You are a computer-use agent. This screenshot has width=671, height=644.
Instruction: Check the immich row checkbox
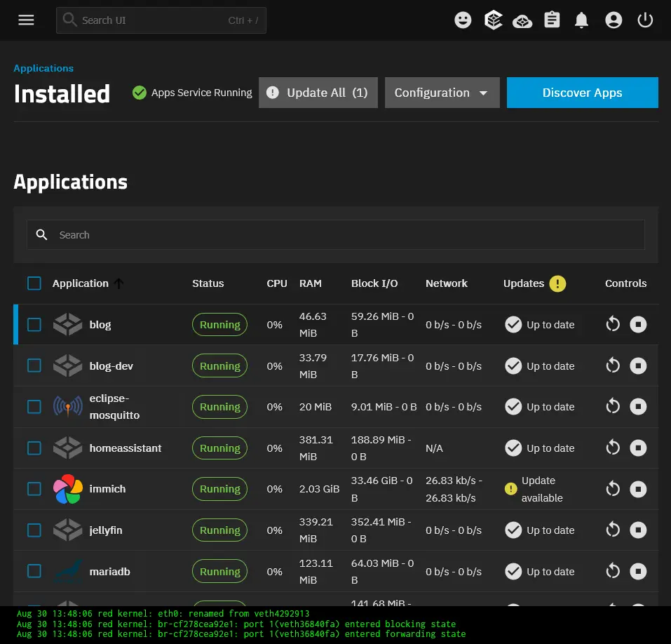[34, 488]
